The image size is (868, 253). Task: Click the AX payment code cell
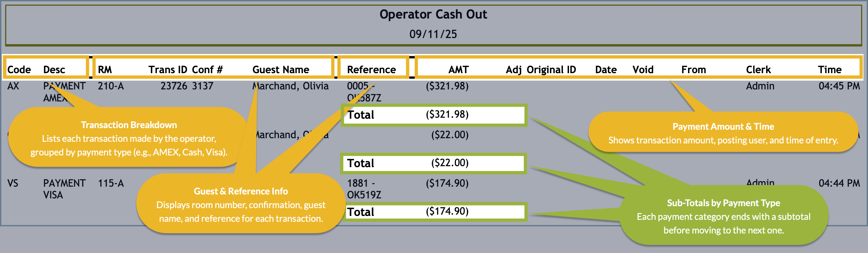[x=13, y=86]
